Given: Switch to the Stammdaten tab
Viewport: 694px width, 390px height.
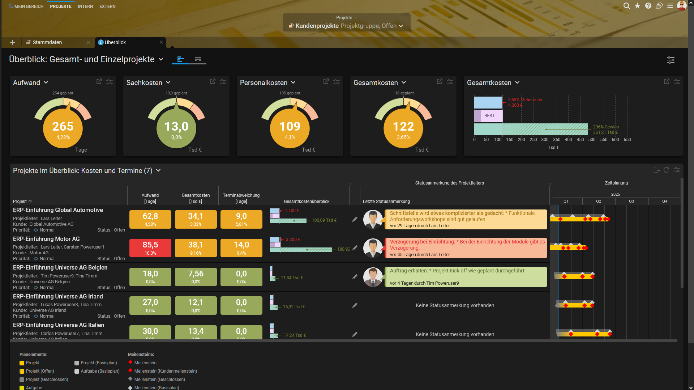Looking at the screenshot, I should tap(47, 42).
